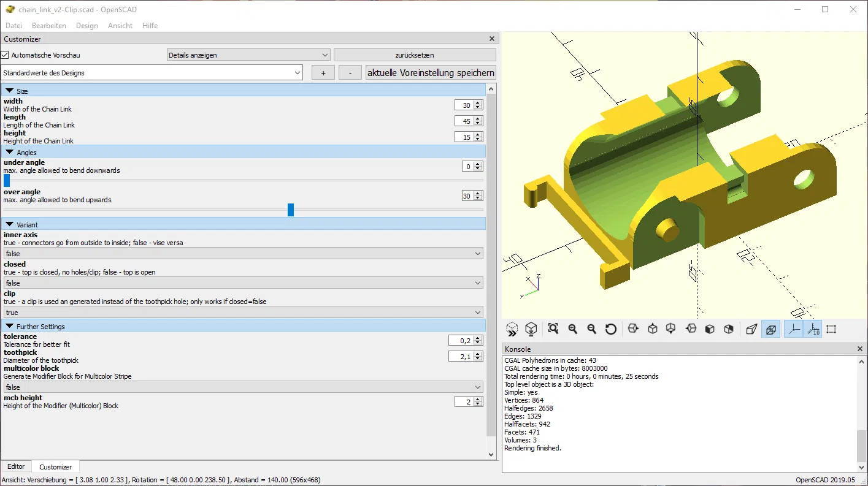Click the width value input field
This screenshot has width=868, height=486.
tap(464, 105)
